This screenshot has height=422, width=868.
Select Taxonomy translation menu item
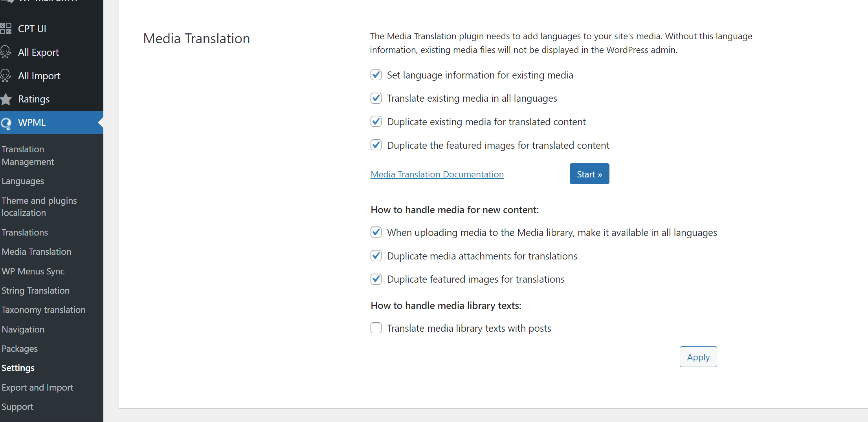(x=44, y=310)
